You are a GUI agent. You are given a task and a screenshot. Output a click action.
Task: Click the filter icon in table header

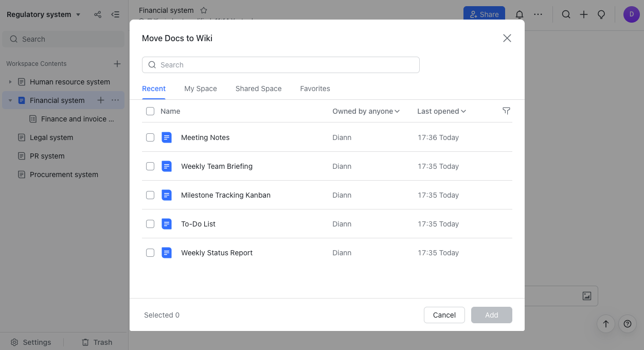(x=506, y=111)
